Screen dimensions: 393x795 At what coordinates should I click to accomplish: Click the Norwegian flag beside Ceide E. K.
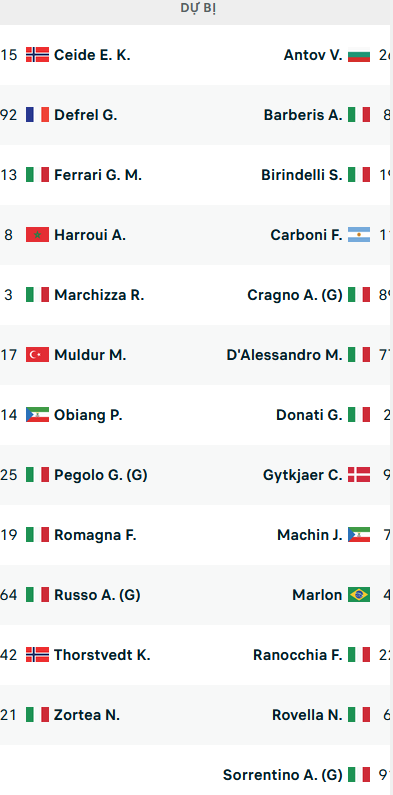(x=38, y=55)
